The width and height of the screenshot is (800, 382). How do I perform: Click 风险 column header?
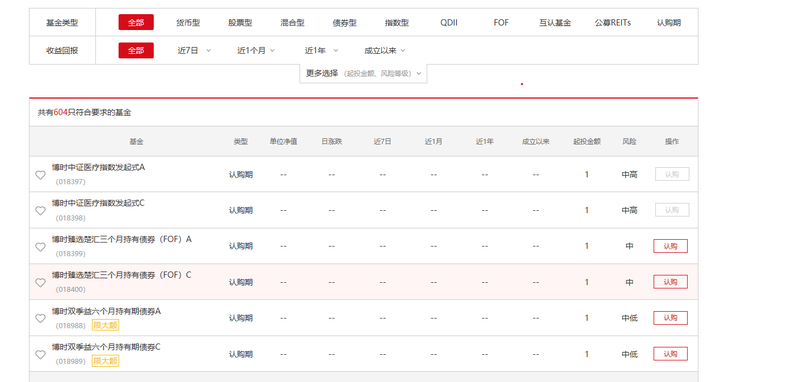point(630,142)
